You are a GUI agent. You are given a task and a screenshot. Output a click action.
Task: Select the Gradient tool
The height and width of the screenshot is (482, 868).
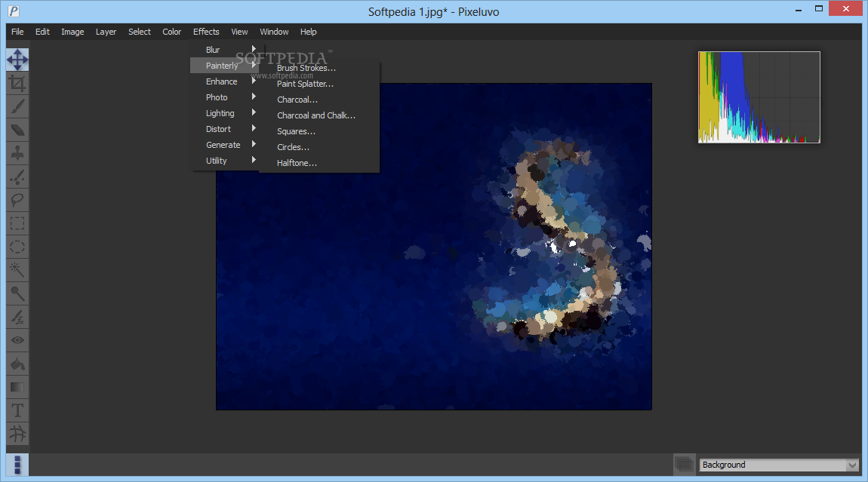point(17,387)
